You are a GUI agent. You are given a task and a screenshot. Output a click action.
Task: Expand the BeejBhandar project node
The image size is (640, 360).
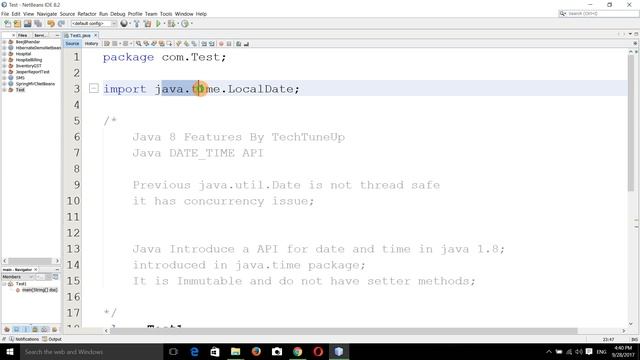(4, 42)
